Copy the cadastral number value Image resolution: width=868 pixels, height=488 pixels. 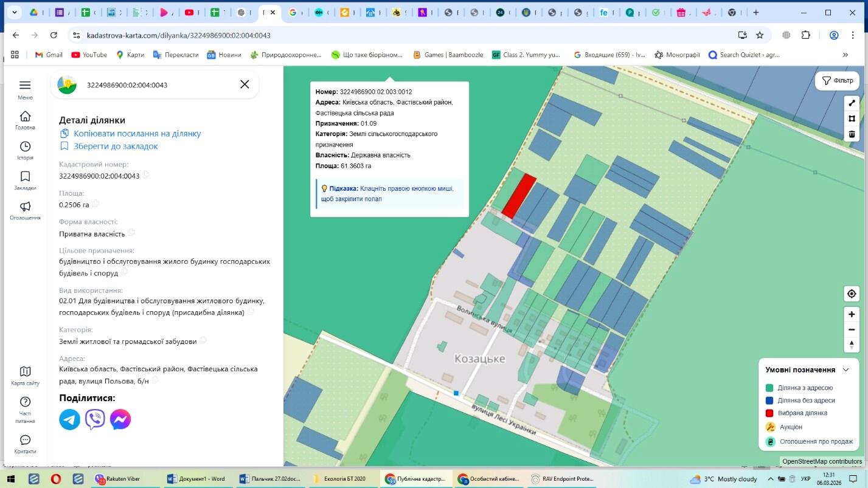pos(146,176)
